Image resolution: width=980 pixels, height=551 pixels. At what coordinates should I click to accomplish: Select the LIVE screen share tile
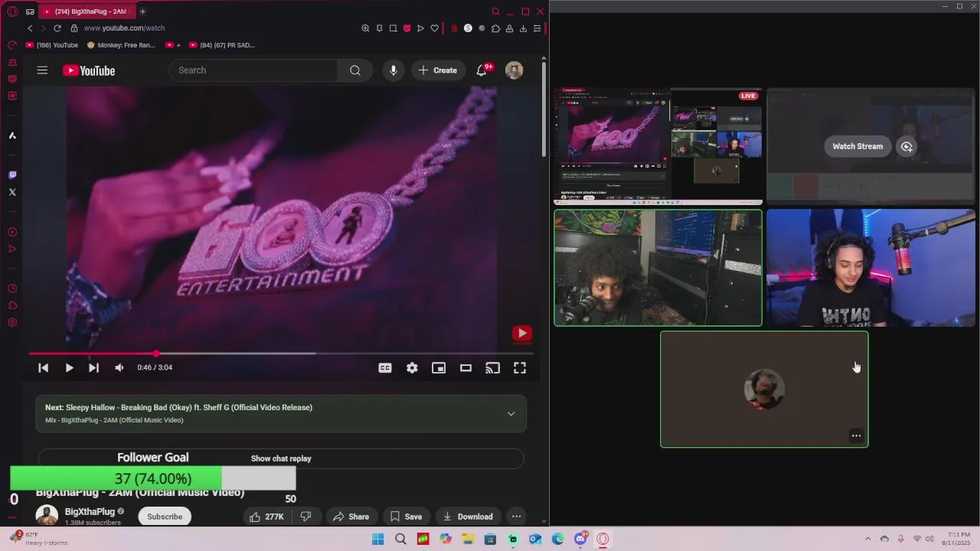click(x=658, y=146)
